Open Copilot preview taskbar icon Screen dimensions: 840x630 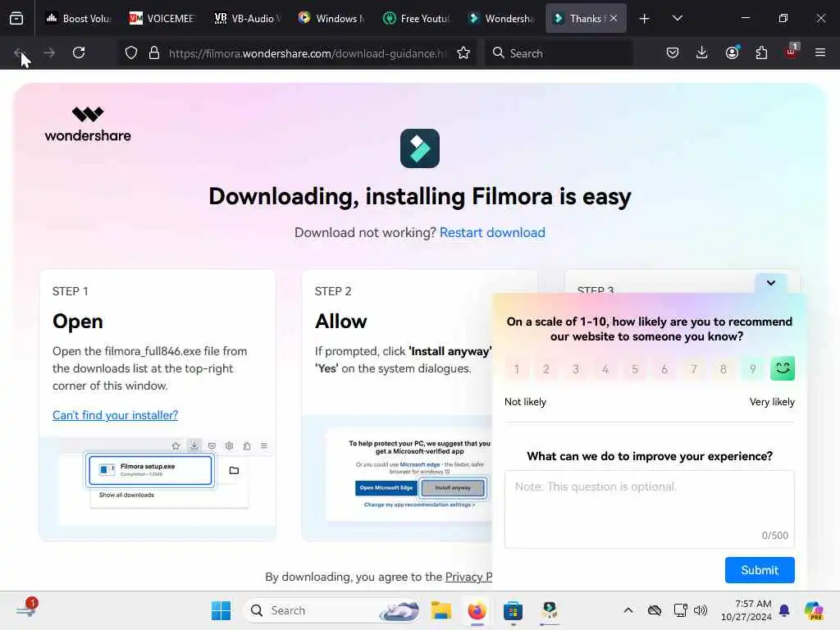tap(814, 610)
